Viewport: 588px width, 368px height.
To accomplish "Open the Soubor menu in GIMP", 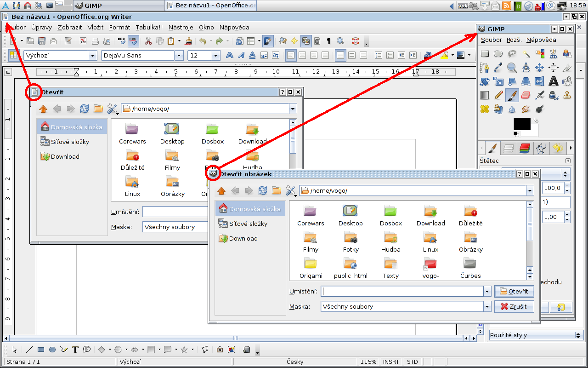I will point(492,40).
